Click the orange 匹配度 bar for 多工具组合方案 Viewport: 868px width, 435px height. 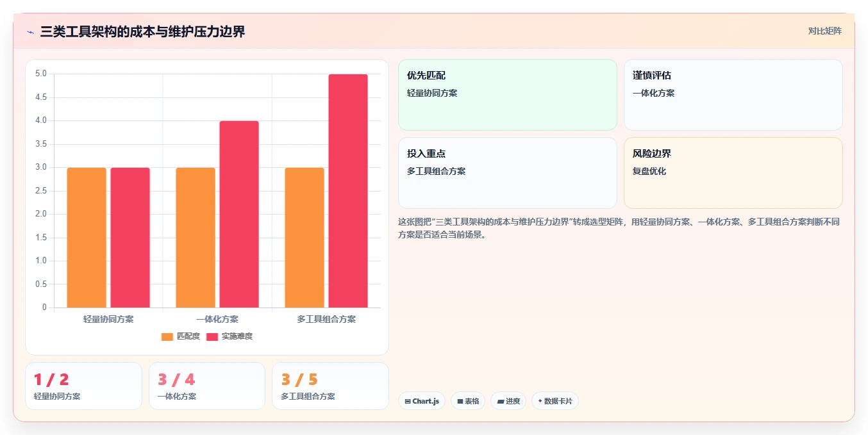[305, 238]
